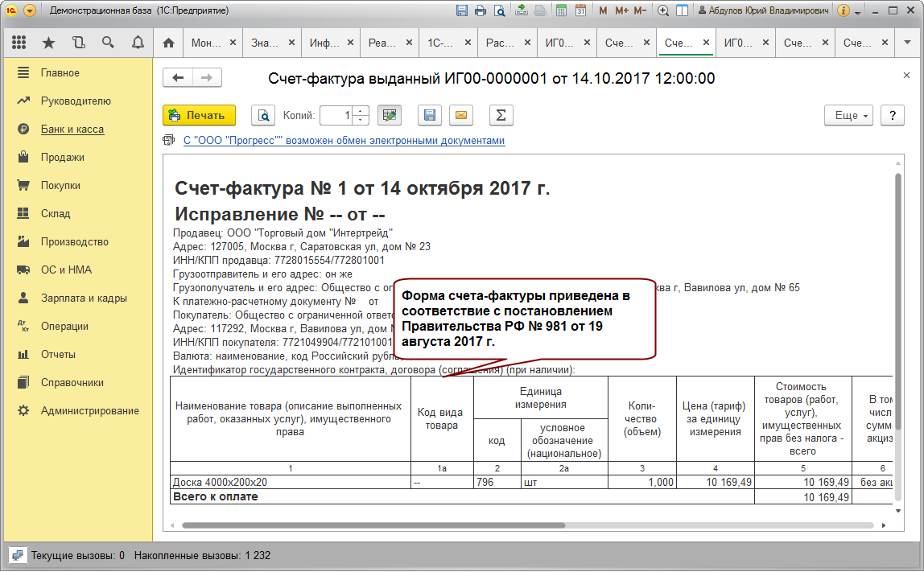Open search magnifier icon

pos(108,43)
